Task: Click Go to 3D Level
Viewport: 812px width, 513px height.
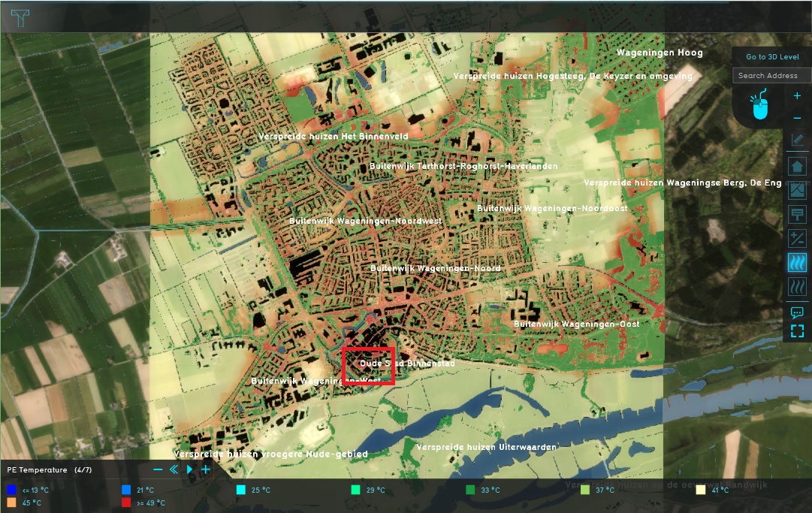Action: pos(772,57)
